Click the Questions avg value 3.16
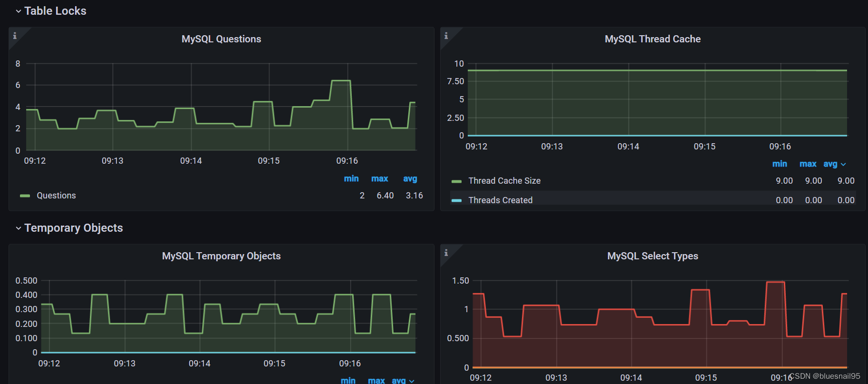Image resolution: width=868 pixels, height=384 pixels. click(415, 196)
